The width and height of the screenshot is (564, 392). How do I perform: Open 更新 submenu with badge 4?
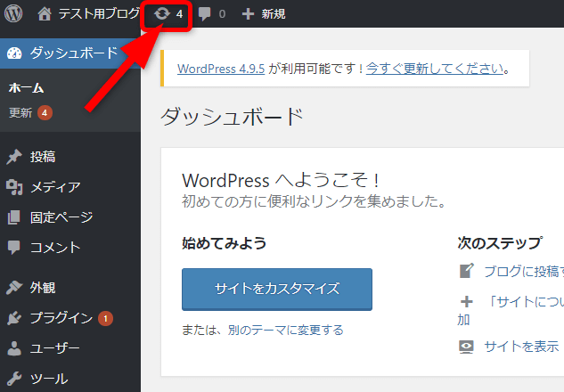(x=21, y=113)
